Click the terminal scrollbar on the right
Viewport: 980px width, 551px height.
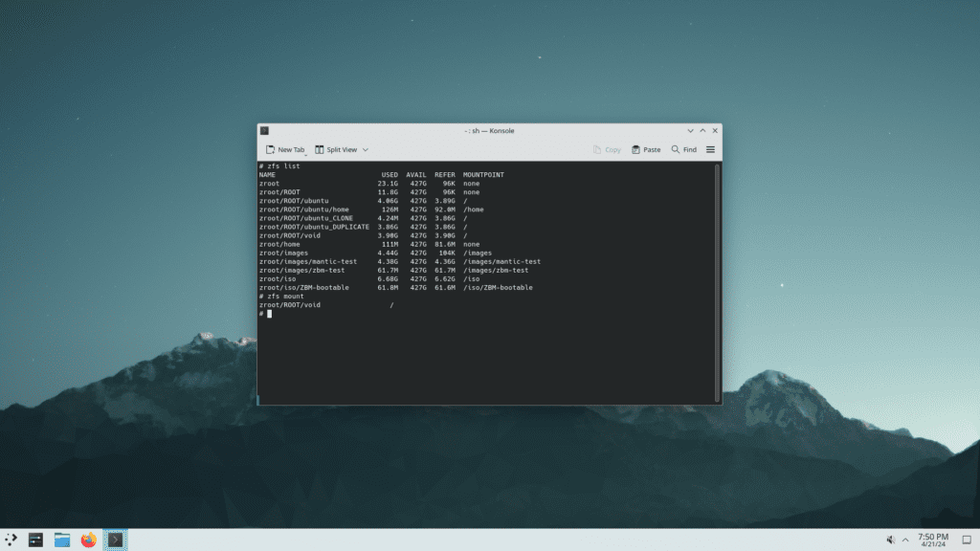(716, 239)
